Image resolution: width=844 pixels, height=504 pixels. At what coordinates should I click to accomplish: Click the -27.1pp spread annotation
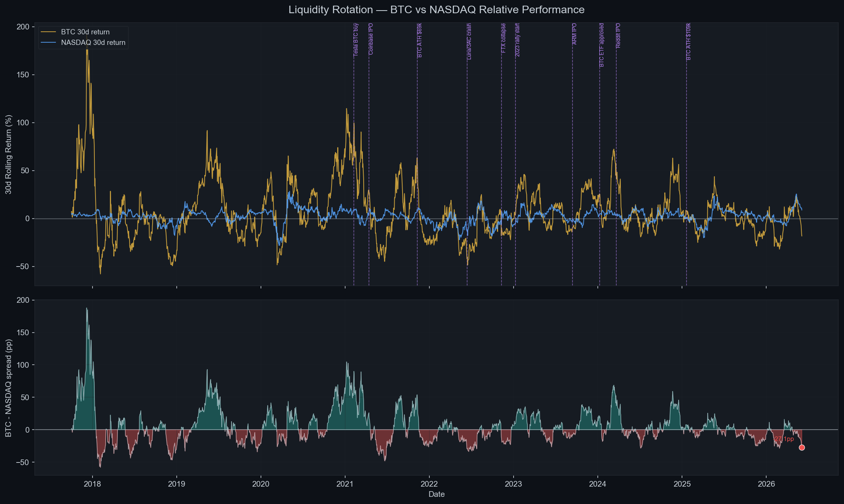click(783, 439)
